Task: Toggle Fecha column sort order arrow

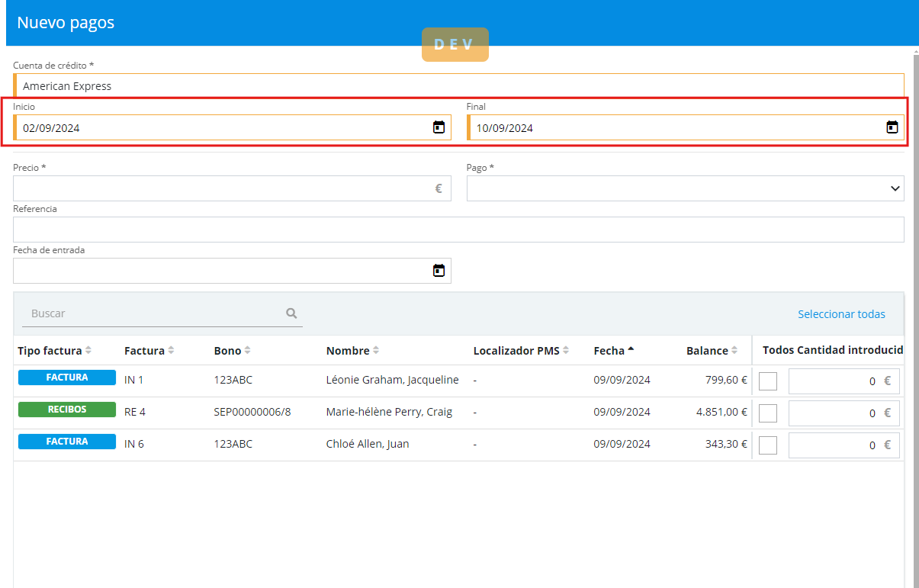Action: click(631, 351)
